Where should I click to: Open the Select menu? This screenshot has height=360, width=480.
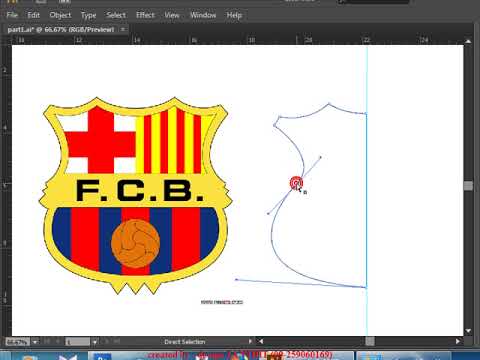pos(116,15)
